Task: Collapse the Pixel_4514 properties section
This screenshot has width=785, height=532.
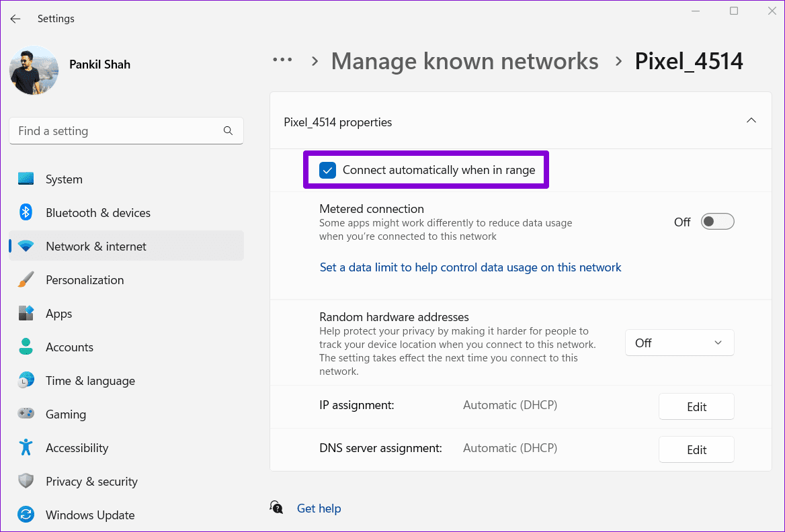Action: [x=751, y=121]
